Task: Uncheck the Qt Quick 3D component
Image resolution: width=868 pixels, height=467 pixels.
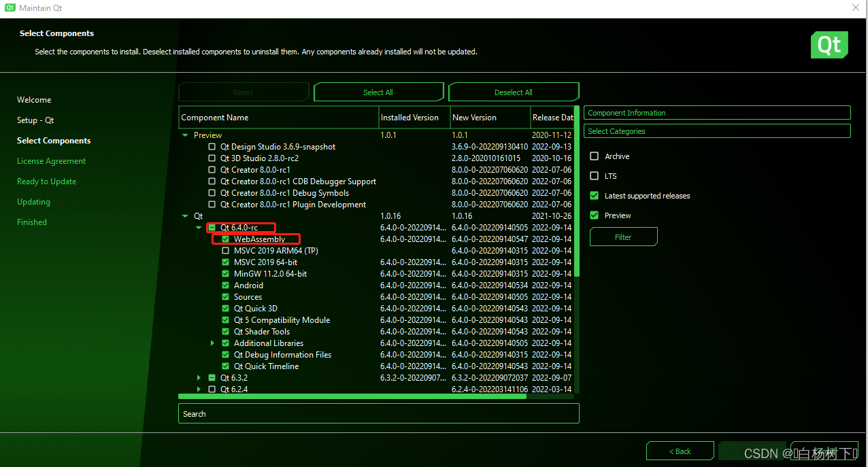Action: (x=226, y=309)
